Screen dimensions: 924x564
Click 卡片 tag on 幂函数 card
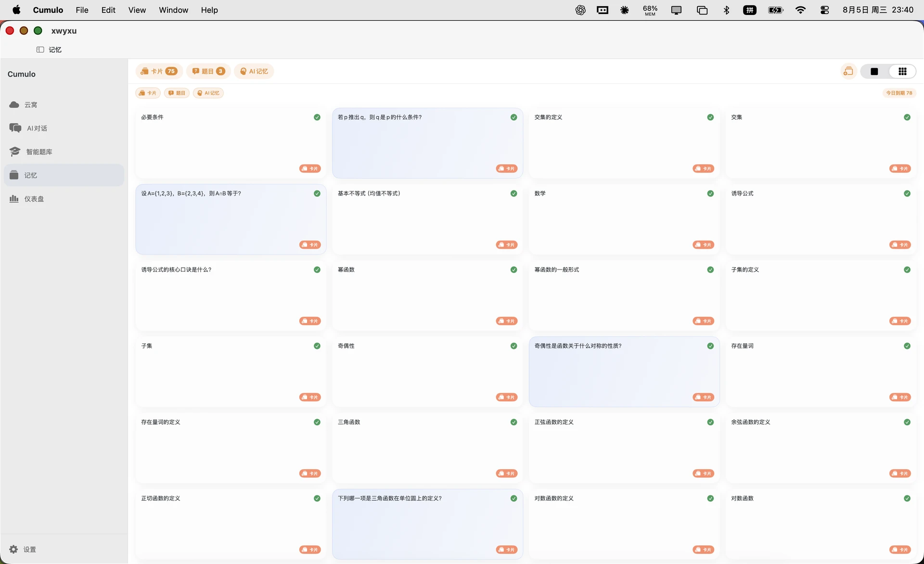tap(507, 321)
